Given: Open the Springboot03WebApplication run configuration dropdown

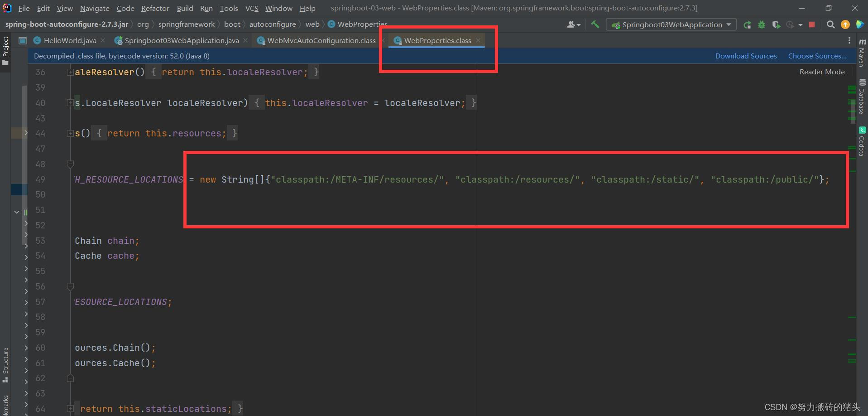Looking at the screenshot, I should 671,25.
